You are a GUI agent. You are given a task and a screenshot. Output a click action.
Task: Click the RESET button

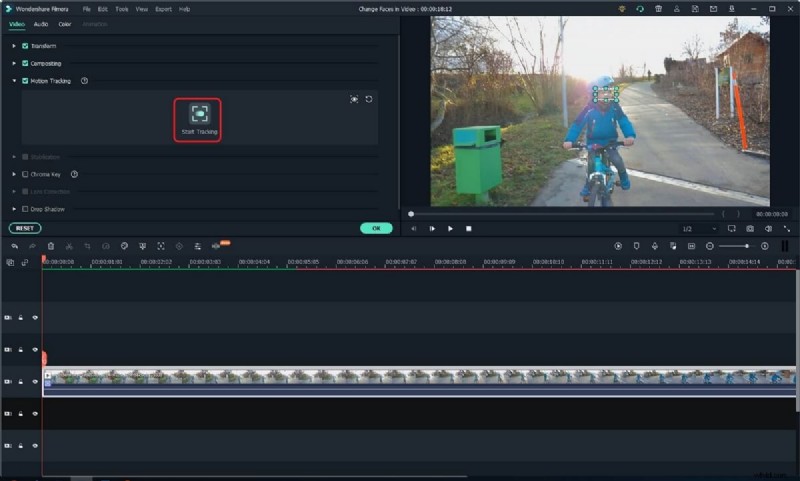coord(25,229)
